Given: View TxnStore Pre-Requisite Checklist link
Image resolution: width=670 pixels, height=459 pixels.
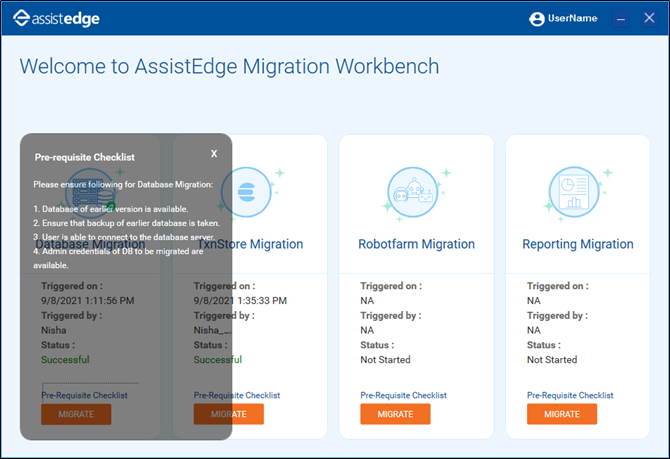Looking at the screenshot, I should pos(237,395).
